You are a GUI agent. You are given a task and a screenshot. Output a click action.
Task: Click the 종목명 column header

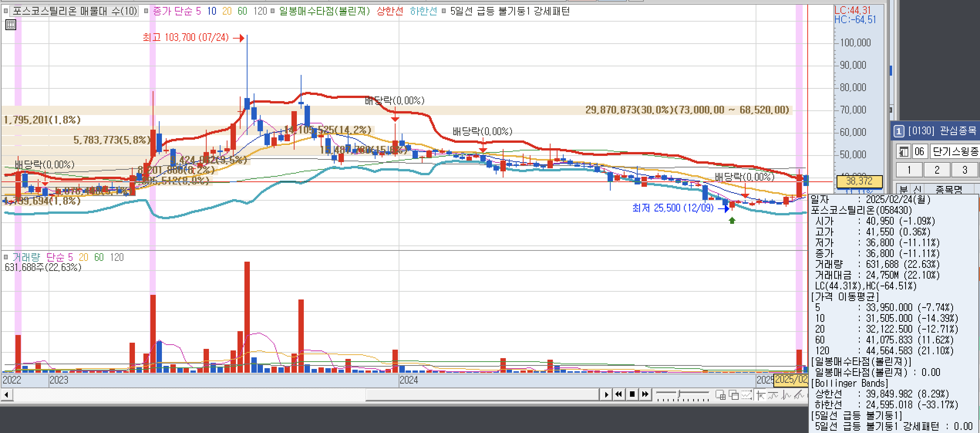pos(948,189)
